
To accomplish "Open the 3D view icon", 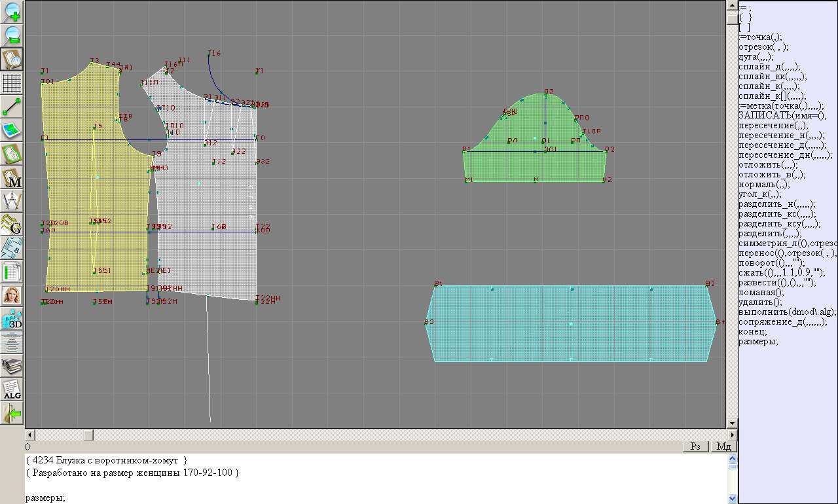I will click(12, 319).
